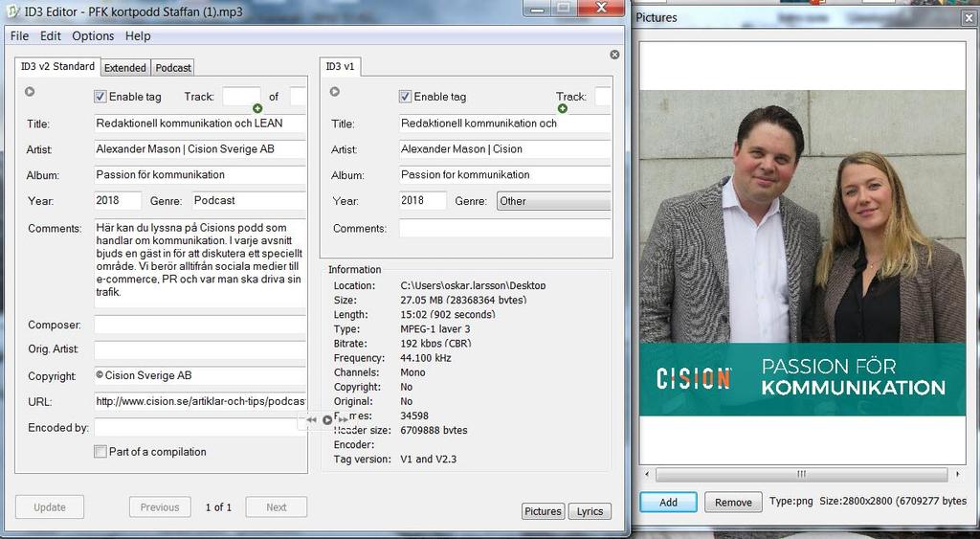Viewport: 980px width, 539px height.
Task: Click the ID3 v1 Year field
Action: pyautogui.click(x=422, y=200)
